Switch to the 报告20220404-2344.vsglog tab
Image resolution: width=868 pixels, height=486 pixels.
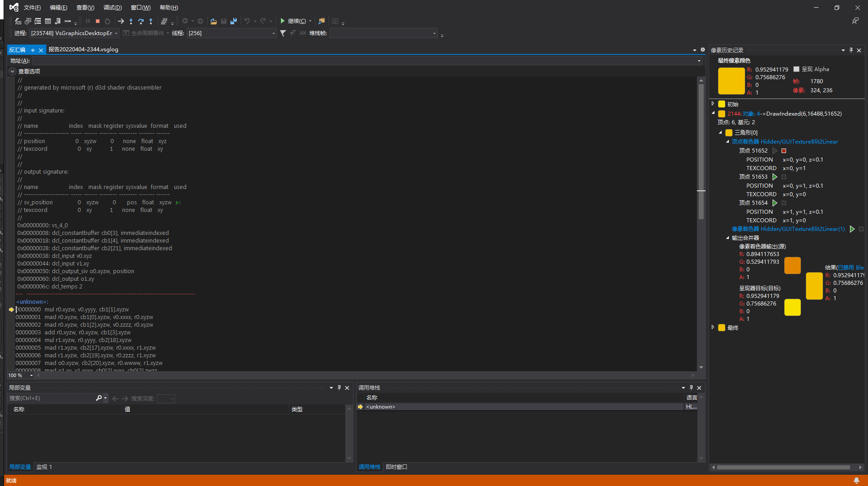point(83,49)
